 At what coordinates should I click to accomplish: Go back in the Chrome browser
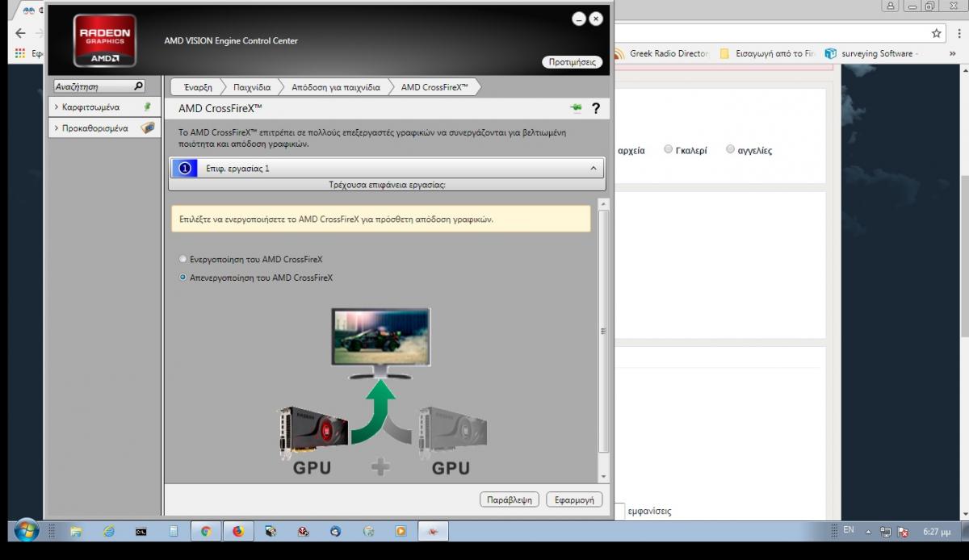(20, 33)
